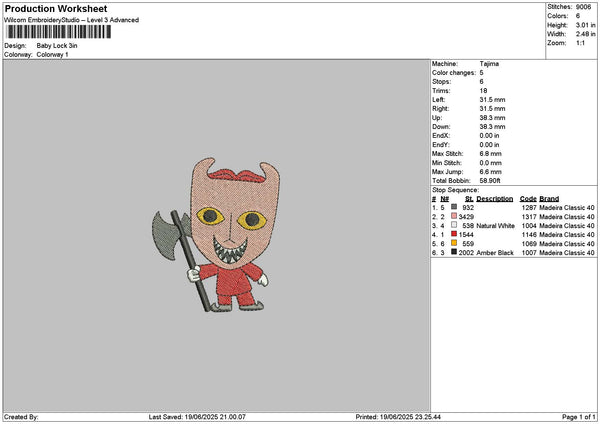This screenshot has width=600, height=424.
Task: Click the Production Worksheet title
Action: (56, 9)
